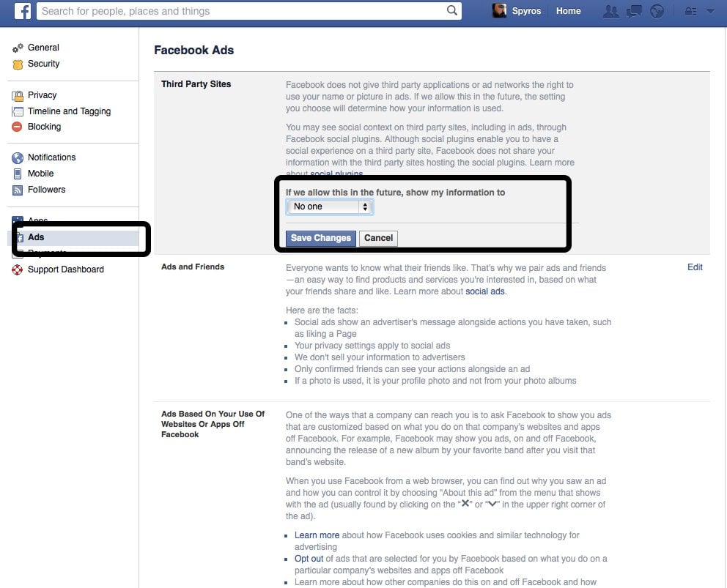This screenshot has width=727, height=588.
Task: Open the account menu dropdown arrow
Action: pyautogui.click(x=710, y=11)
